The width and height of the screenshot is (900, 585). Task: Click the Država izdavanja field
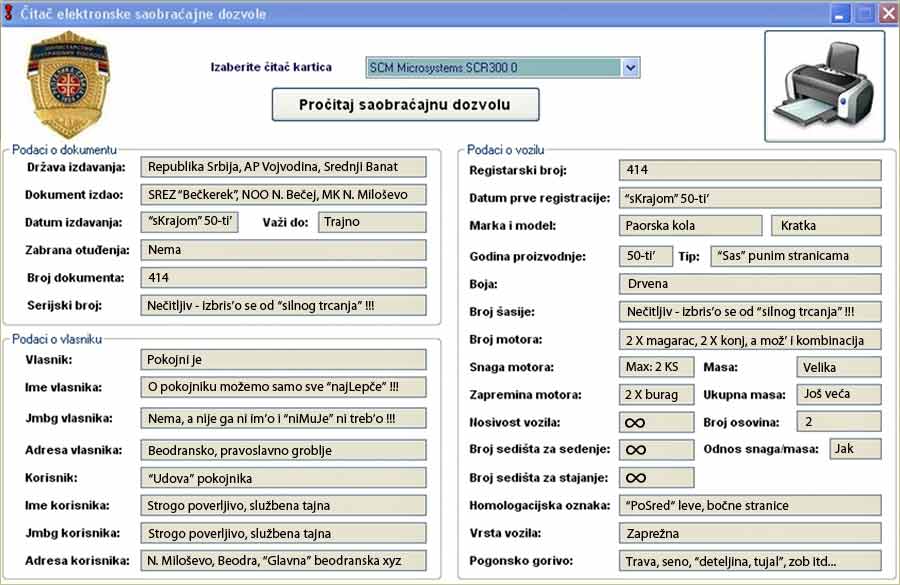pyautogui.click(x=283, y=167)
